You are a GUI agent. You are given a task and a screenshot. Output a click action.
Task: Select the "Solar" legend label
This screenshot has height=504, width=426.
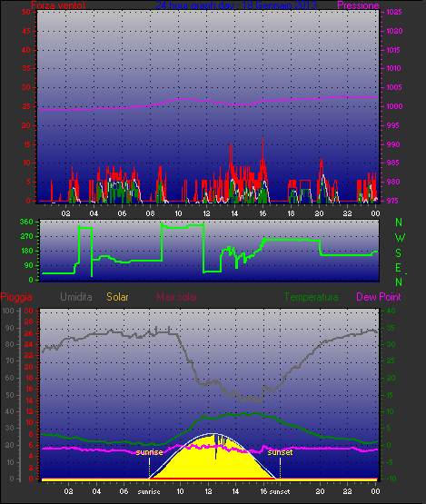click(x=117, y=297)
